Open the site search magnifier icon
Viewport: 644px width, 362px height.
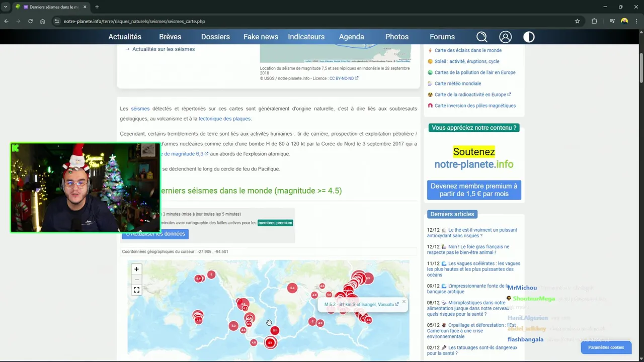(x=481, y=37)
